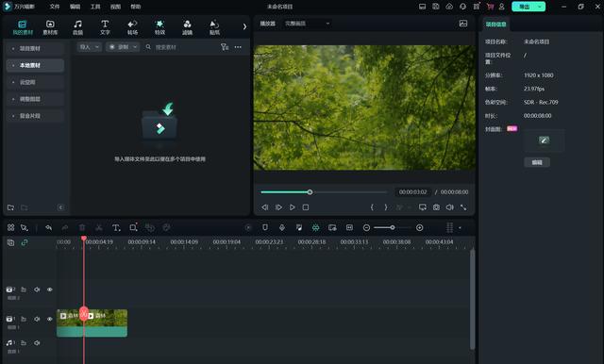Step back one frame in player

[264, 207]
